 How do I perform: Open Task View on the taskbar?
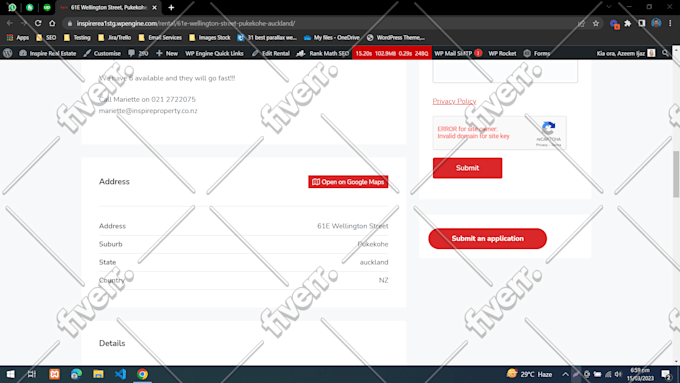[x=32, y=374]
